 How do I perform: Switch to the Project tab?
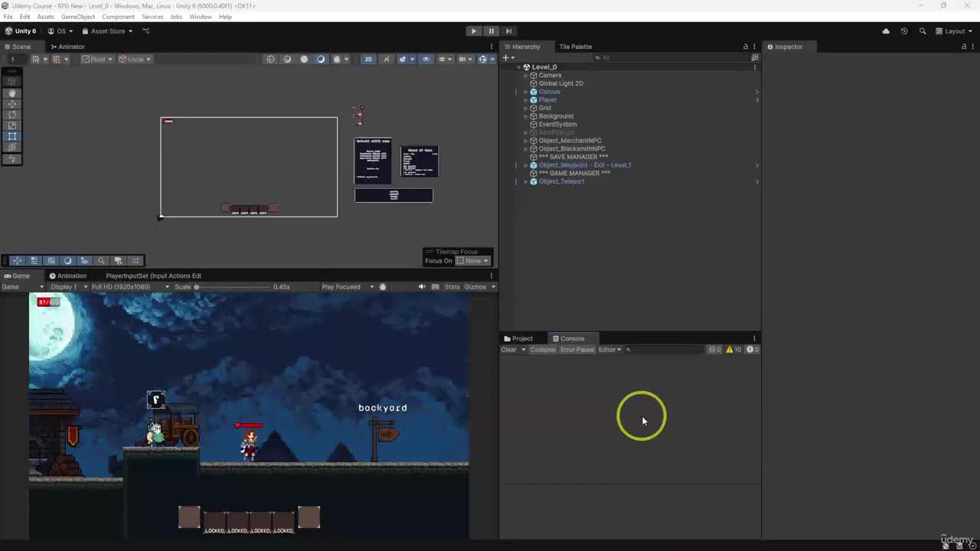pyautogui.click(x=518, y=339)
